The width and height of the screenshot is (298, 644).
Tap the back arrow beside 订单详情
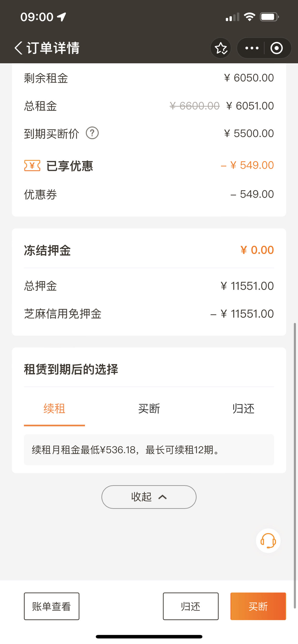18,48
